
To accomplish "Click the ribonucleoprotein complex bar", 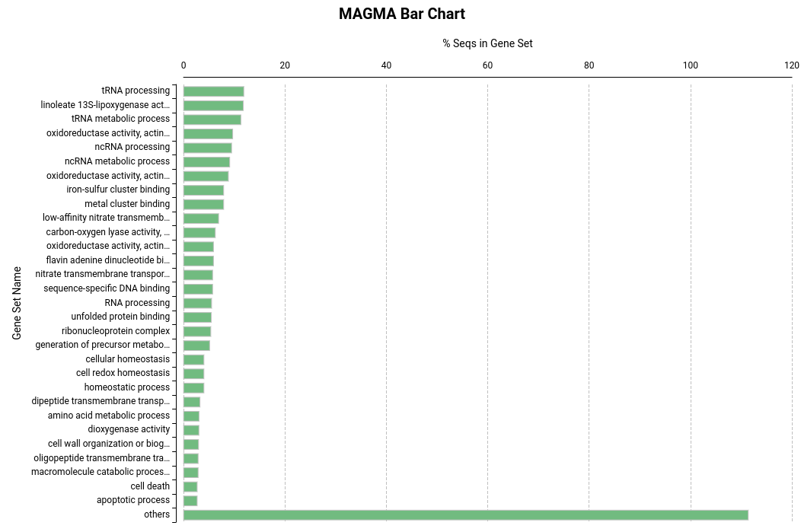I will tap(196, 331).
